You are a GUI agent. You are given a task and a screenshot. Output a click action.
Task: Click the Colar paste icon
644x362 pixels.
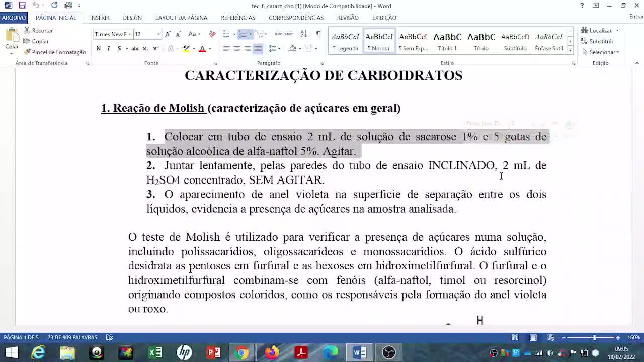coord(12,35)
